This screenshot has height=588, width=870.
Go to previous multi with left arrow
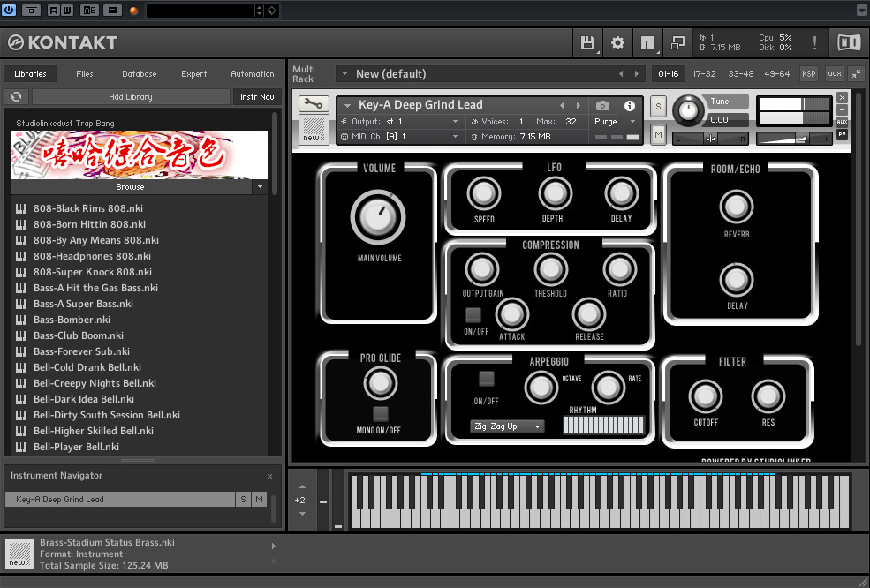tap(621, 74)
